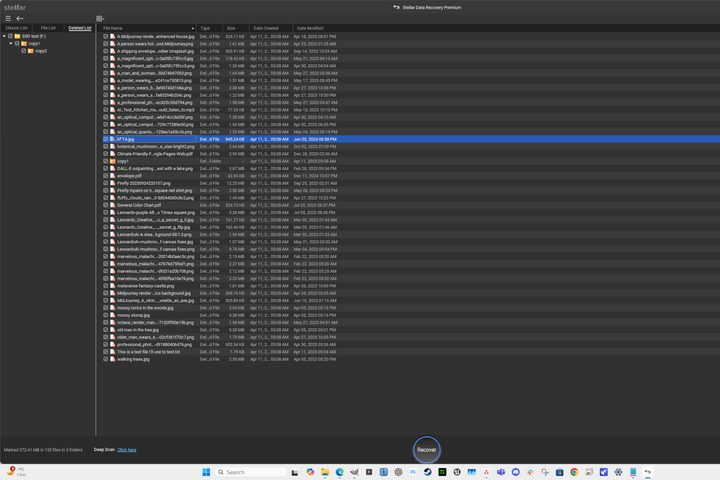Click Stellar Data Recovery taskbar icon
The image size is (720, 480).
coord(647,472)
